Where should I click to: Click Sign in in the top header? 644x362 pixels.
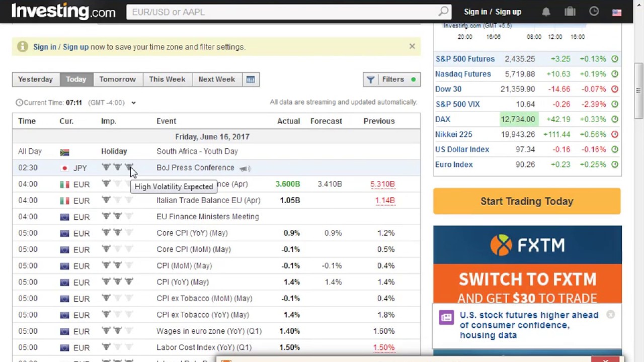click(475, 12)
